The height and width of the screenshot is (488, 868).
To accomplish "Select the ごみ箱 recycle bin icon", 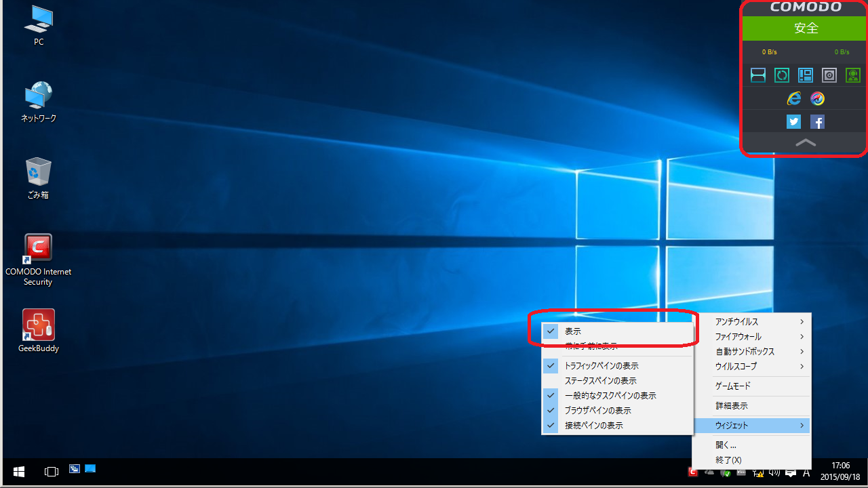I will (x=39, y=178).
